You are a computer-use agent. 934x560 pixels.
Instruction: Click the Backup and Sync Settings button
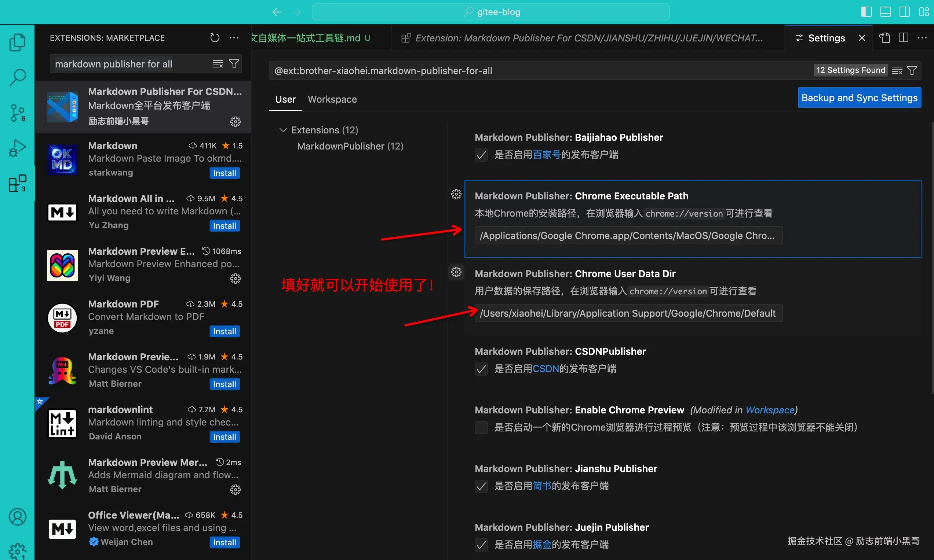tap(859, 97)
